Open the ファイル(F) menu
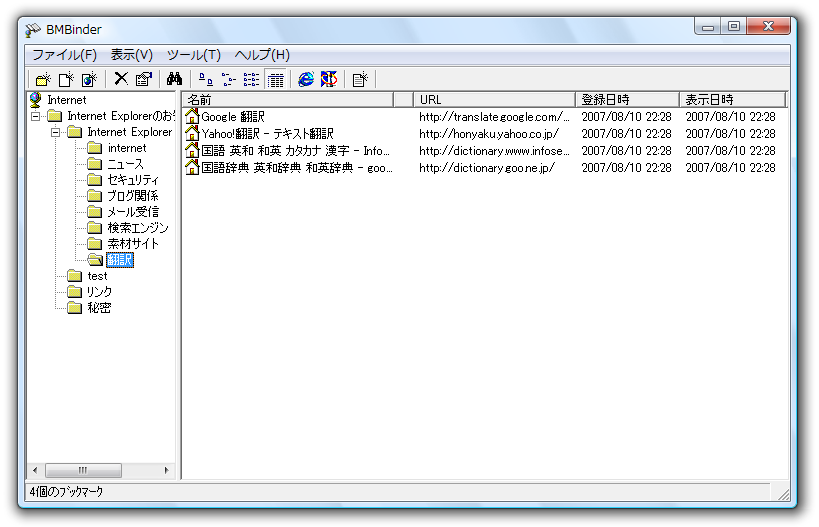819x527 pixels. [x=65, y=55]
